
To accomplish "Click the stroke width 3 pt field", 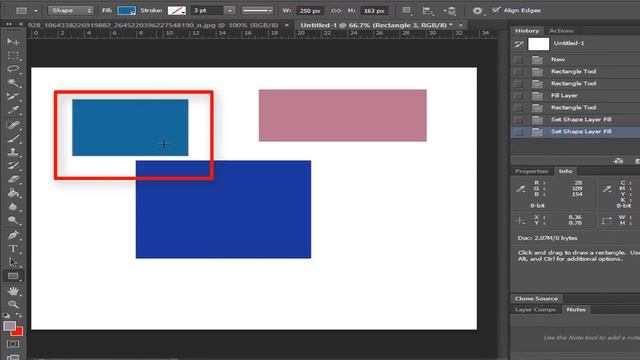I will click(207, 11).
